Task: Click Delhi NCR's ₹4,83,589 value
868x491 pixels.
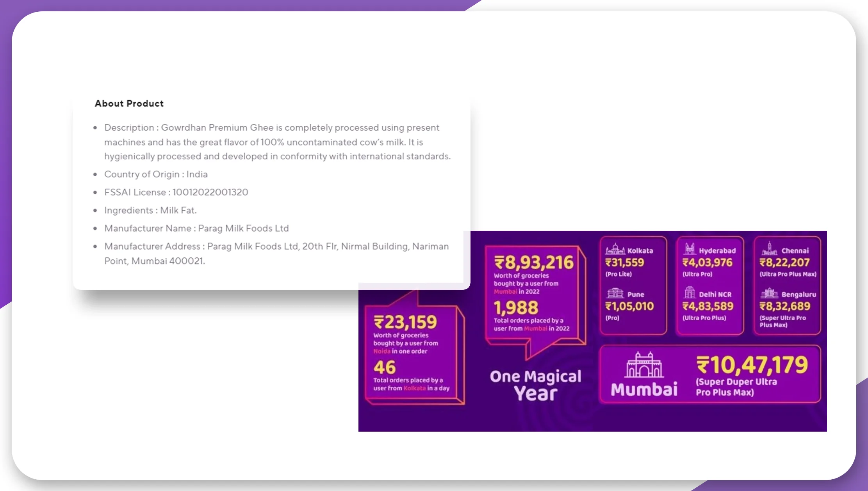Action: click(x=708, y=306)
